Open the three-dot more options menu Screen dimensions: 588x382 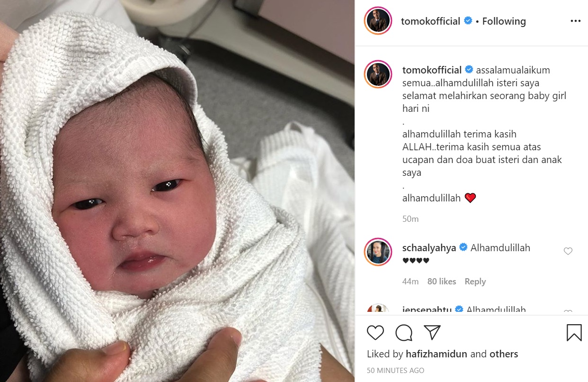[575, 21]
